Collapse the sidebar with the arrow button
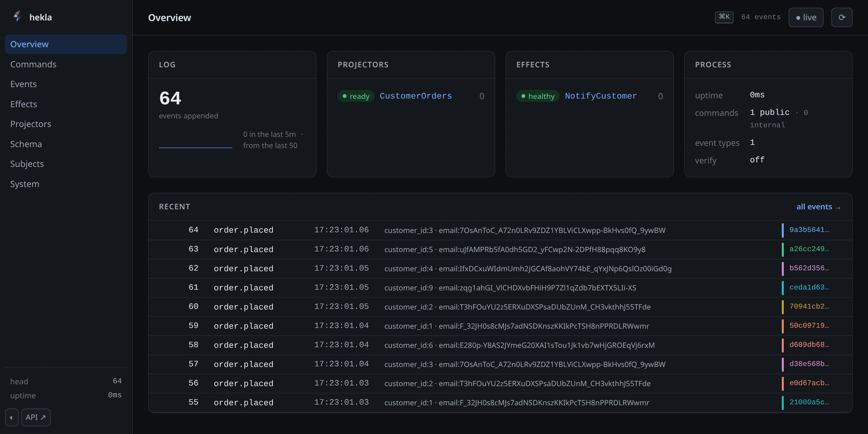Screen dimensions: 868x434 pyautogui.click(x=12, y=417)
